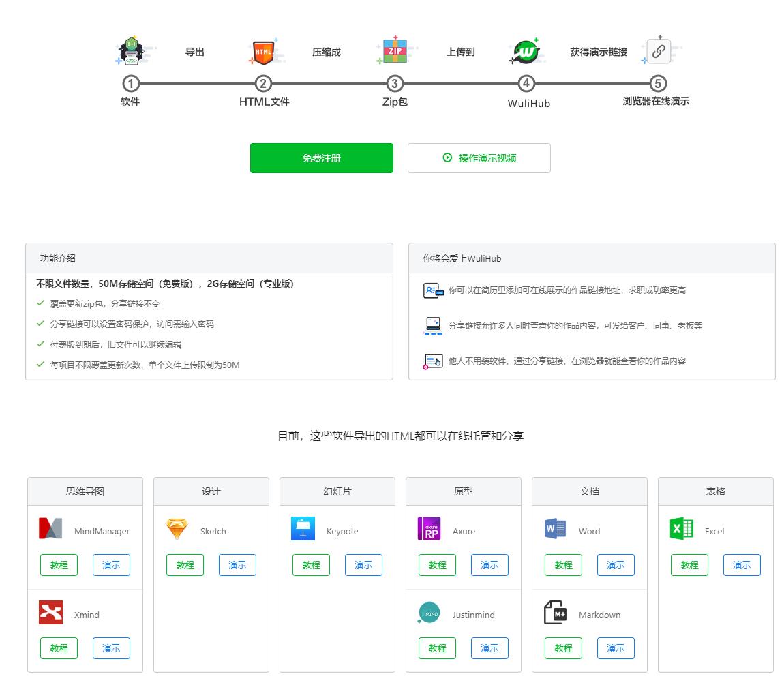View the Axure 演示 demo
The height and width of the screenshot is (687, 784).
click(489, 565)
